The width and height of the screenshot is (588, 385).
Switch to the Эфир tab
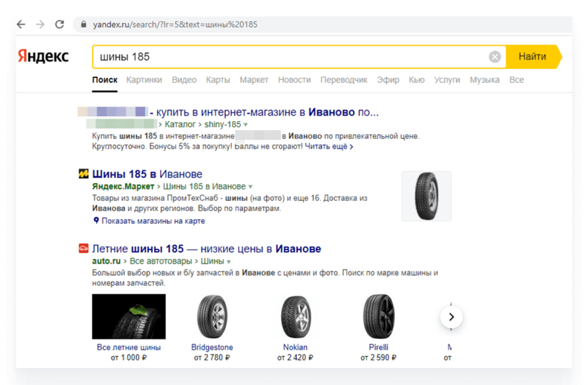[388, 80]
